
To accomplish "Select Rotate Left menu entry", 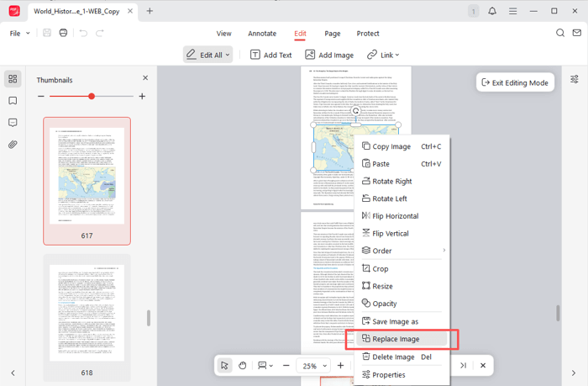I will point(403,198).
